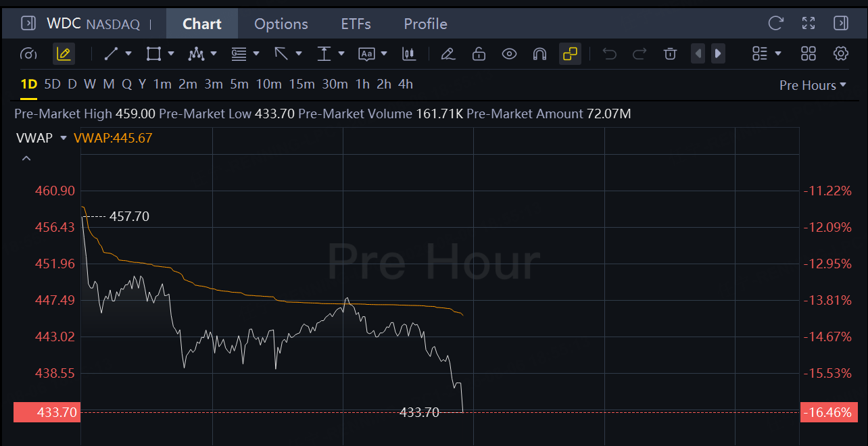Expand the text tools dropdown arrow

(x=384, y=53)
